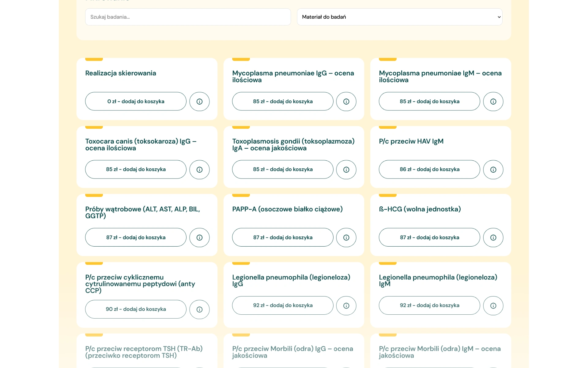
Task: Add PAPP-A for 87 zł to cart
Action: (x=282, y=237)
